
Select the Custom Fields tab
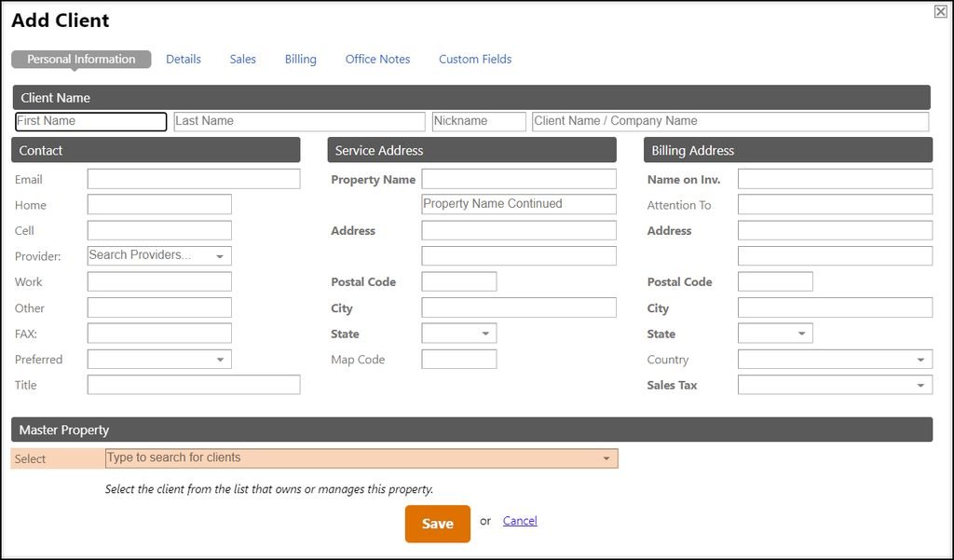coord(475,59)
